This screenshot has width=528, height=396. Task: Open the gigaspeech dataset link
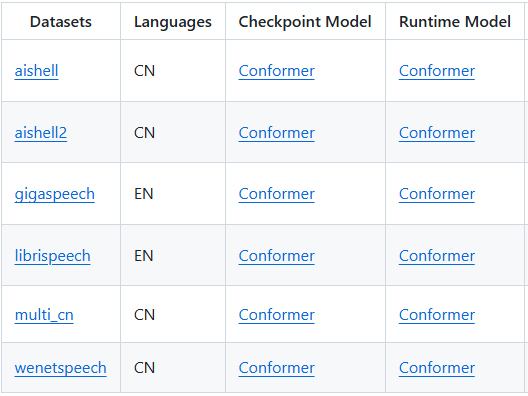pos(55,194)
